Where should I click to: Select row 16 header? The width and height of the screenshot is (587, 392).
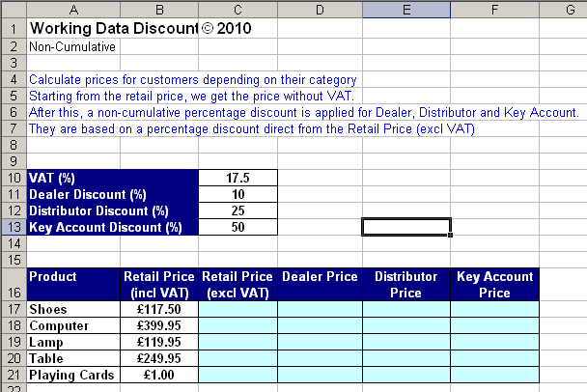[x=14, y=285]
